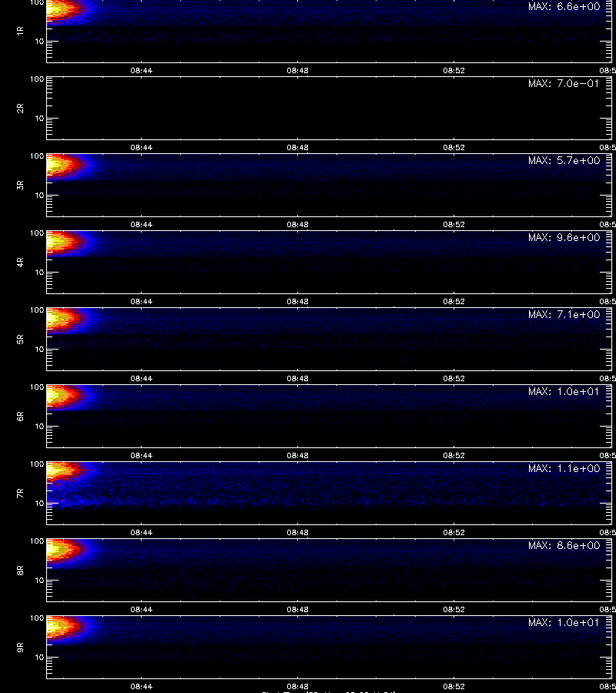Click the 100 y-axis tick label of the 3R panel
The width and height of the screenshot is (616, 693).
tap(37, 156)
